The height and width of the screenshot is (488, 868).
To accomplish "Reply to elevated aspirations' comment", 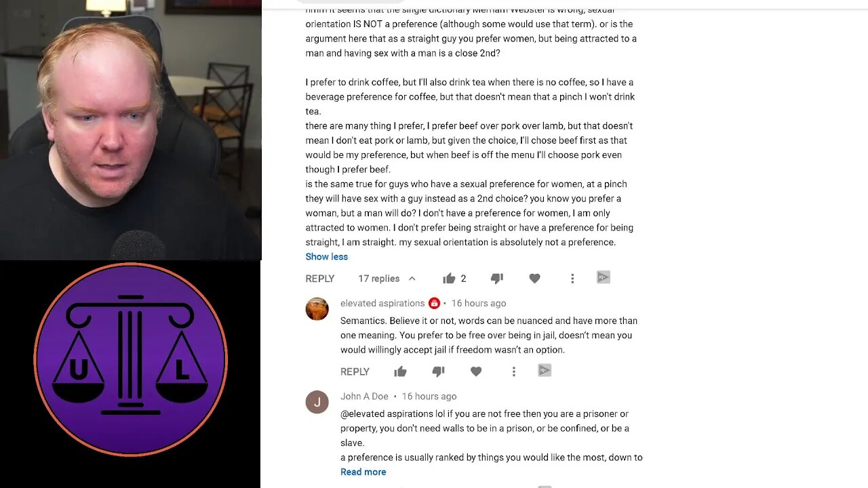I will tap(355, 371).
